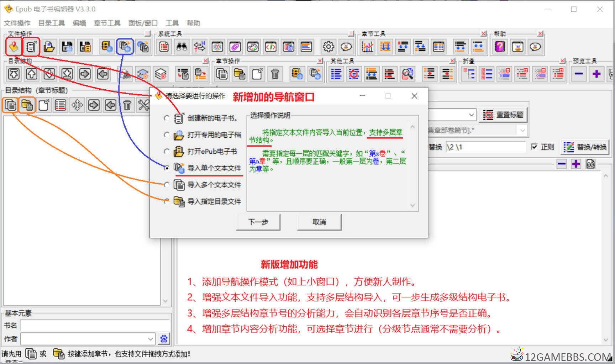Click the Baidu paw icon beside 作者 field
Viewport: 615px width, 364px height.
164,338
